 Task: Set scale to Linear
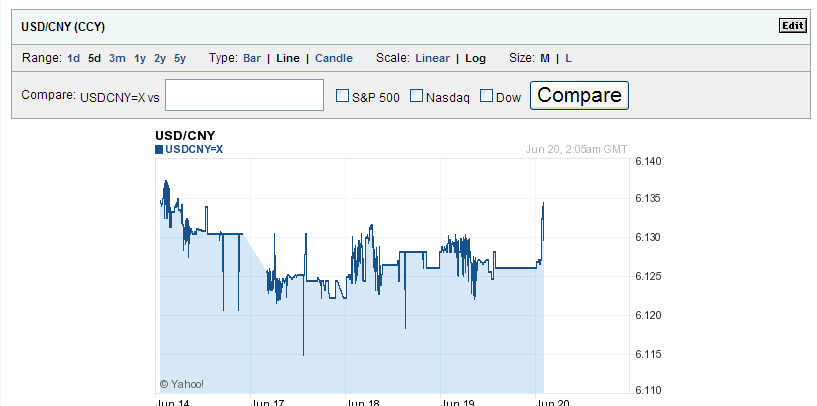coord(432,58)
